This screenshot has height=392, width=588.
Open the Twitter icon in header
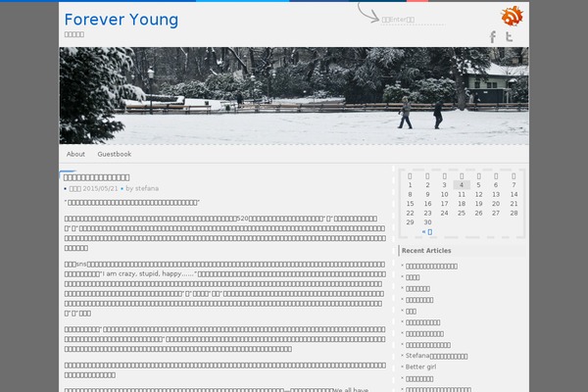tap(509, 36)
